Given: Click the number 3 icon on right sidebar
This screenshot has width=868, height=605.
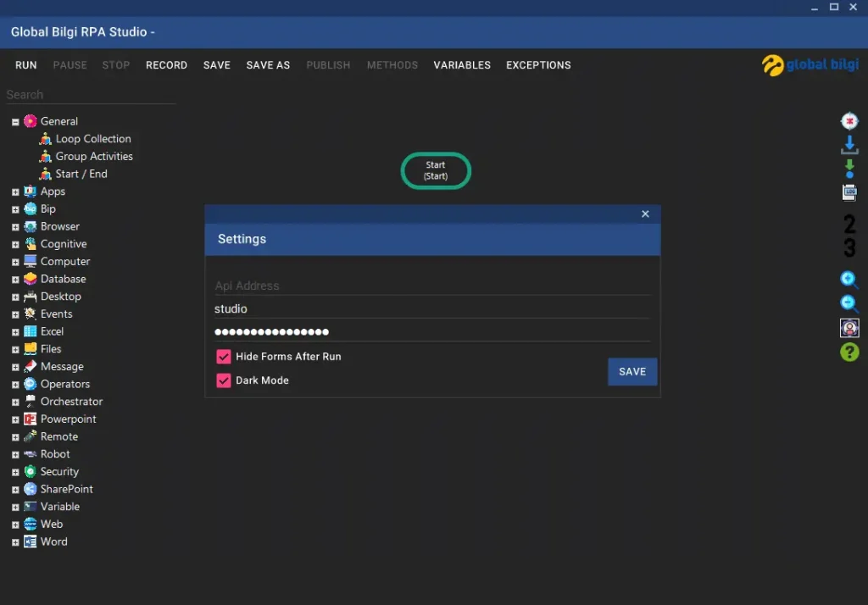Looking at the screenshot, I should pyautogui.click(x=849, y=247).
